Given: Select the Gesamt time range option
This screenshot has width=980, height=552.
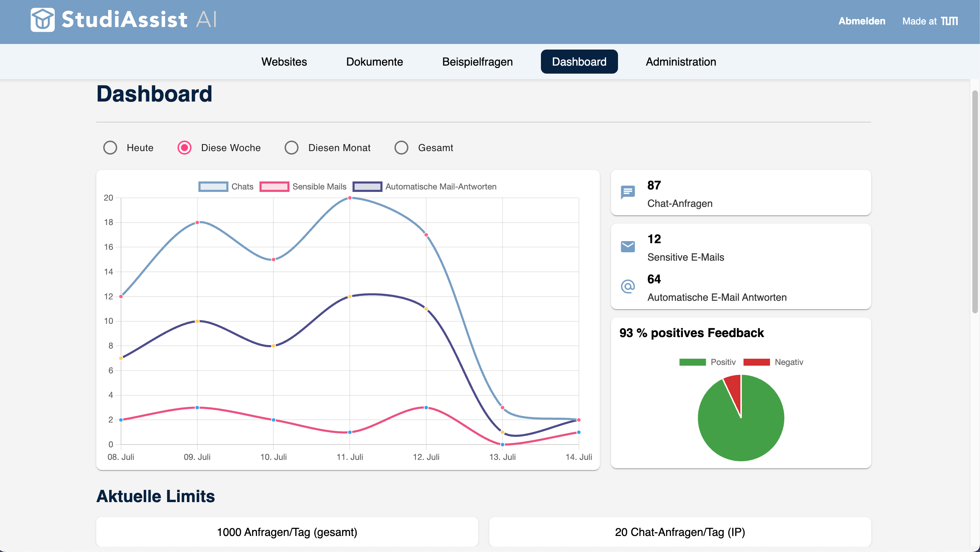Looking at the screenshot, I should tap(401, 148).
